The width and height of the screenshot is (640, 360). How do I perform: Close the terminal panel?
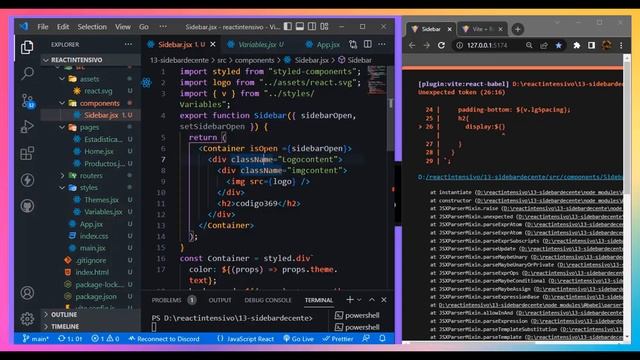[x=384, y=300]
